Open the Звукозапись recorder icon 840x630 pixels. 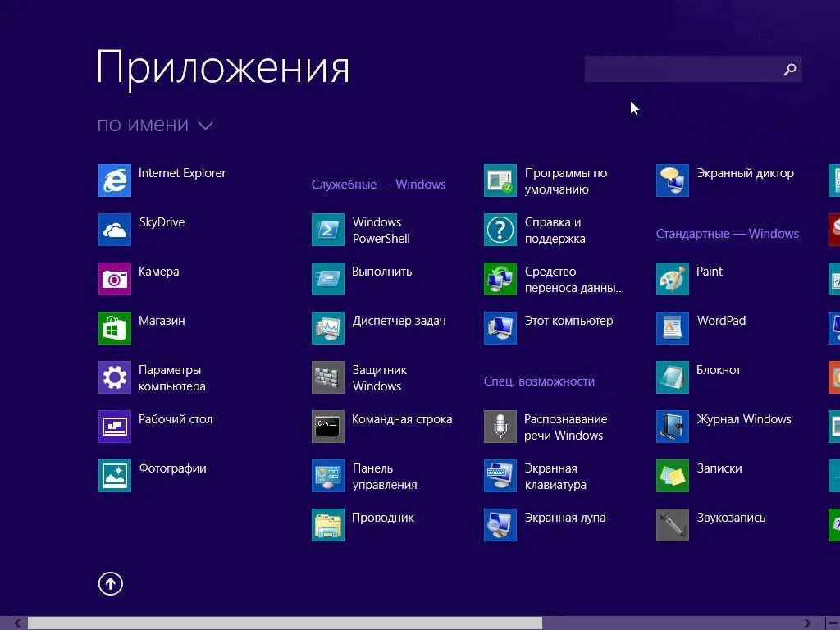click(673, 525)
